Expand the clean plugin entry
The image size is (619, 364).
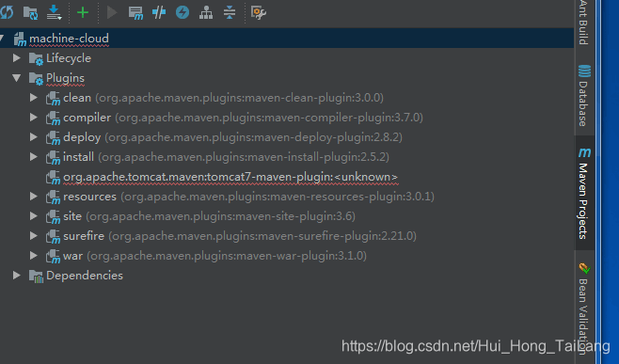click(34, 98)
